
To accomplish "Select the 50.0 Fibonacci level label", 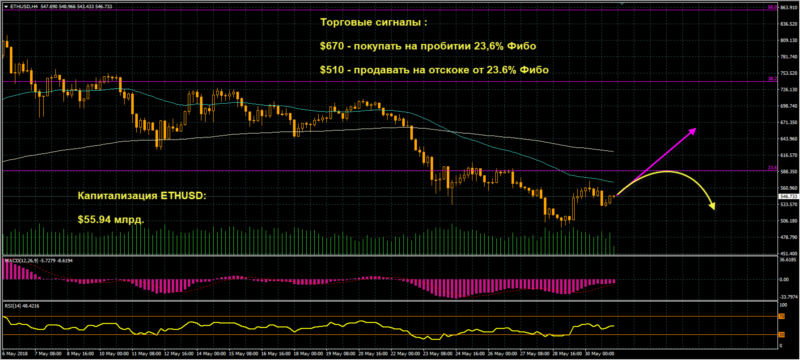I will tap(772, 8).
